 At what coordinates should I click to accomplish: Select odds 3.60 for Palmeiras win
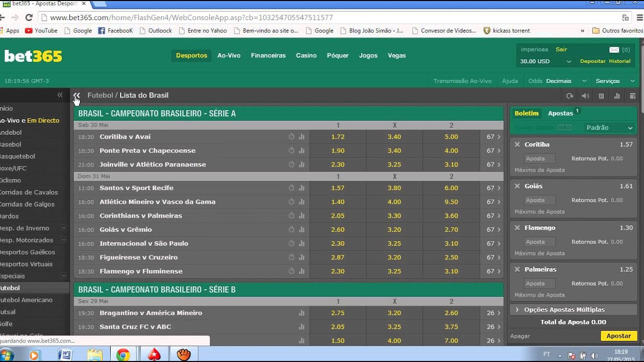451,216
